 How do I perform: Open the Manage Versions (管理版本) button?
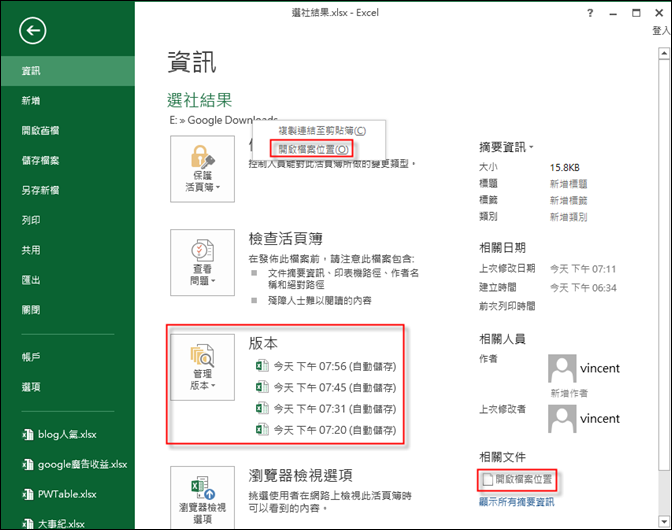click(x=202, y=367)
